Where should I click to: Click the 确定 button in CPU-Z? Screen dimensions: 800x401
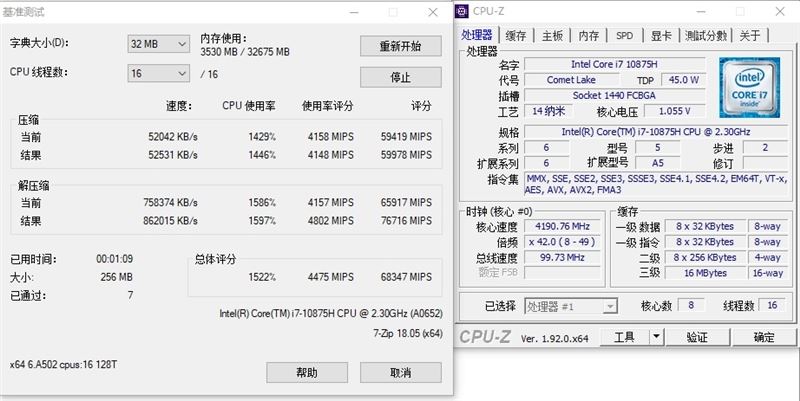click(764, 337)
